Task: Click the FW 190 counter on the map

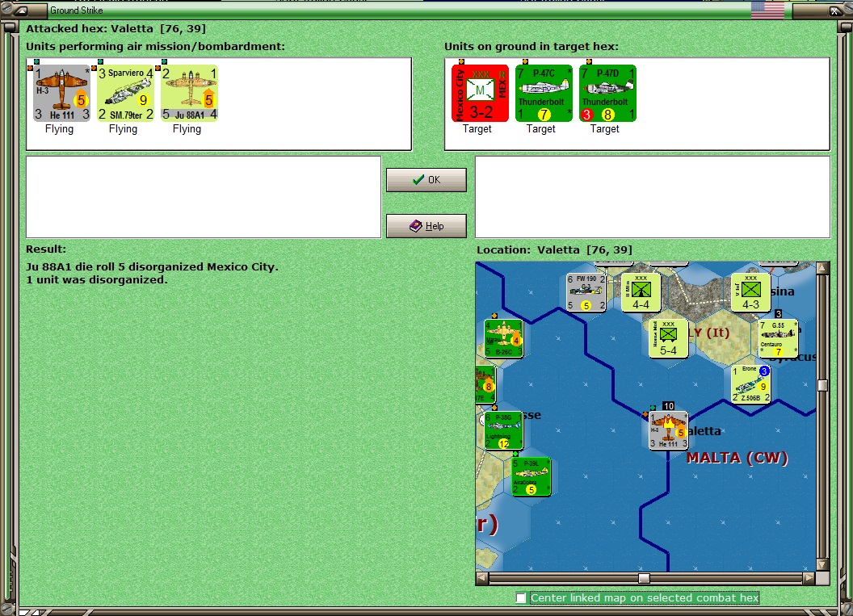Action: [586, 292]
